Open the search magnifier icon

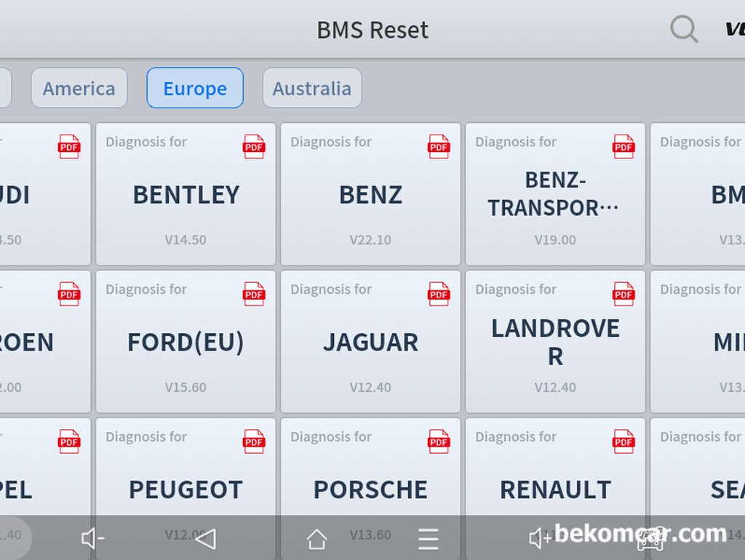coord(684,29)
